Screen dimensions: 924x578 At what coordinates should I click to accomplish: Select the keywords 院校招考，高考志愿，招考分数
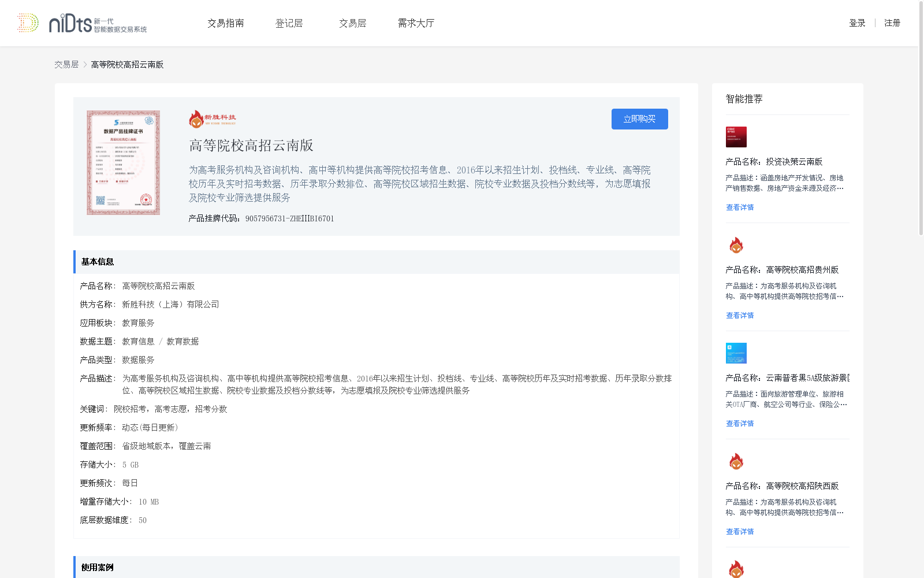pyautogui.click(x=170, y=409)
